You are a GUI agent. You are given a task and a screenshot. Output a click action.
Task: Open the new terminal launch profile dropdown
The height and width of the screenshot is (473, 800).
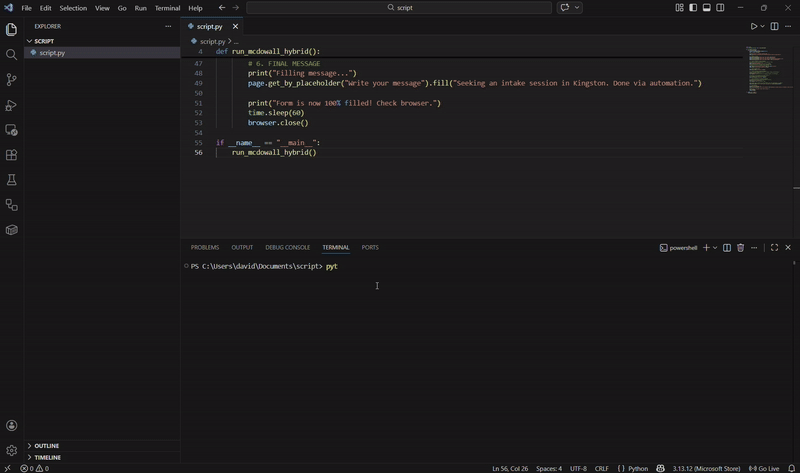tap(715, 247)
